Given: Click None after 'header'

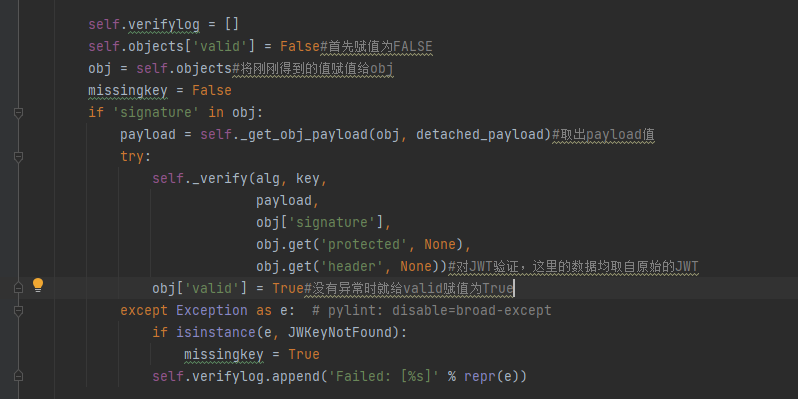Looking at the screenshot, I should tap(416, 267).
